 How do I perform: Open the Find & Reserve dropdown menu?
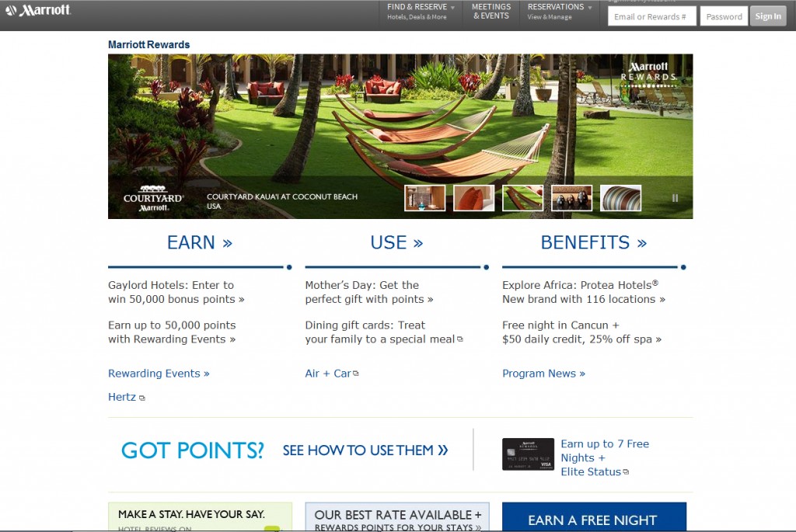pyautogui.click(x=421, y=11)
